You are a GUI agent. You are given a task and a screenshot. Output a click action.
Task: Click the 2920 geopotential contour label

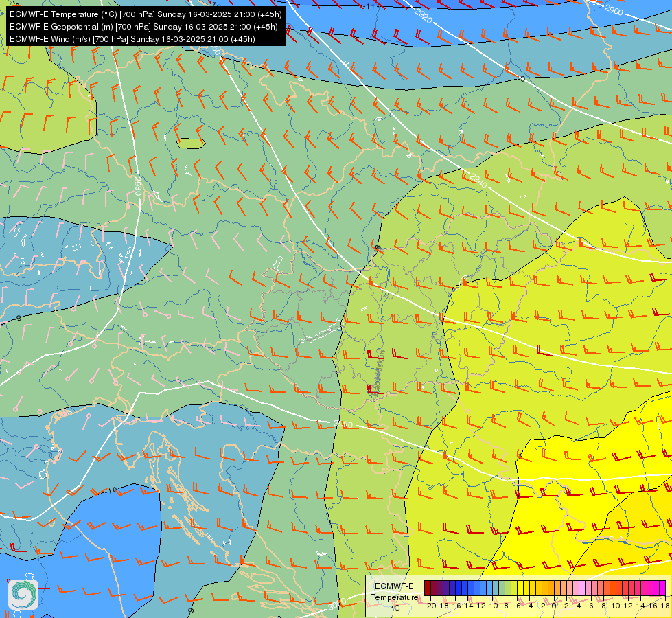424,16
